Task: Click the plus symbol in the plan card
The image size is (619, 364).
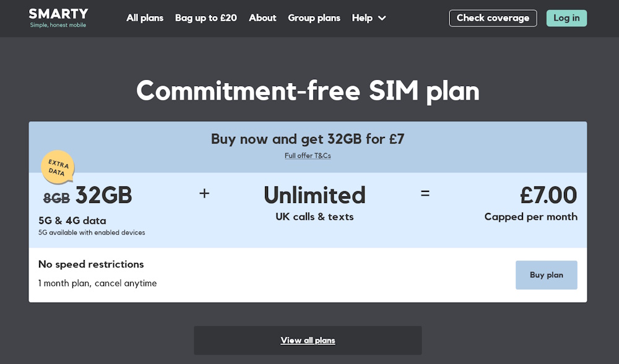Action: point(204,194)
